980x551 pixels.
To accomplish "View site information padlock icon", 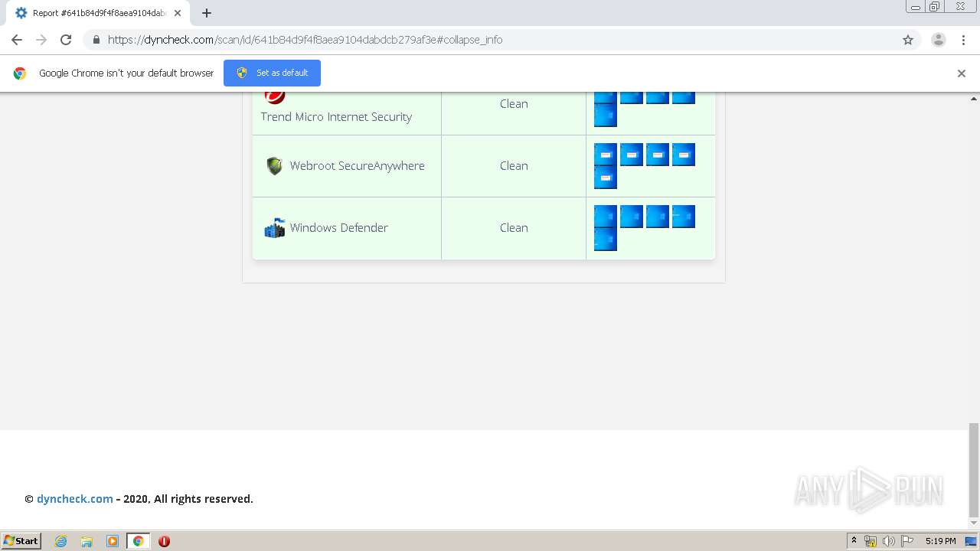I will [96, 40].
